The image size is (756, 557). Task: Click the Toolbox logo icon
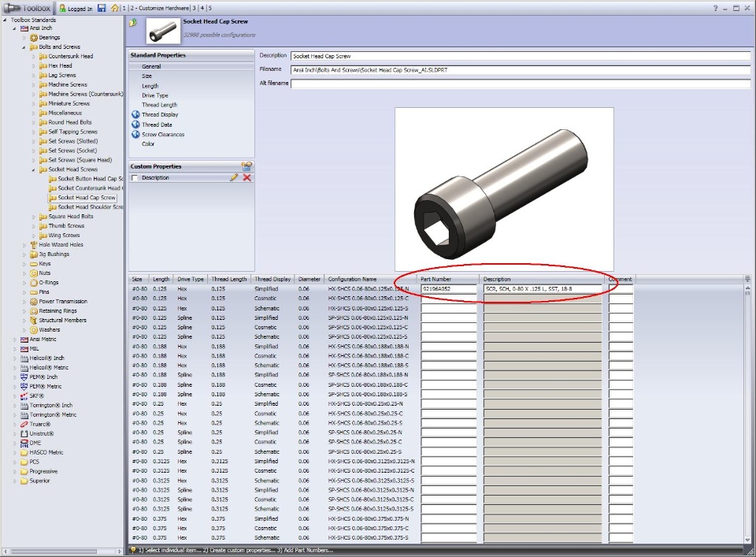pyautogui.click(x=12, y=8)
